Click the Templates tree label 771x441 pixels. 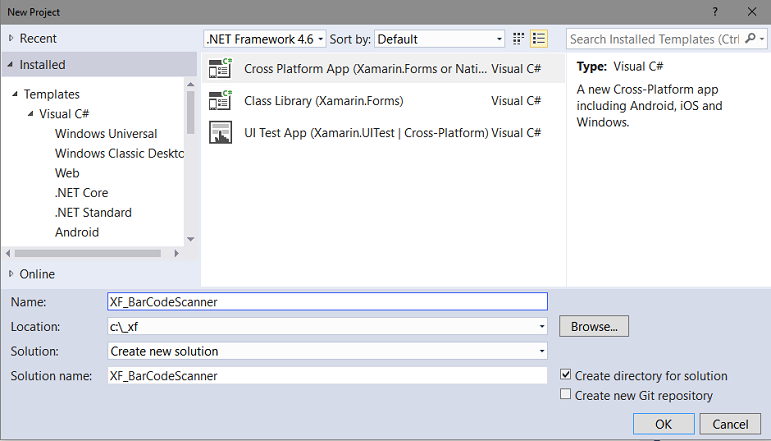coord(52,94)
